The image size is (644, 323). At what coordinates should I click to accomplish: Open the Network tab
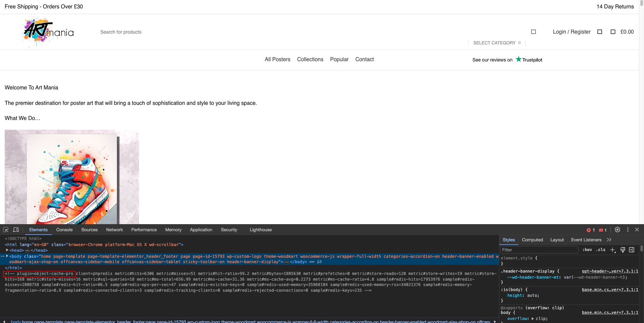coord(114,230)
